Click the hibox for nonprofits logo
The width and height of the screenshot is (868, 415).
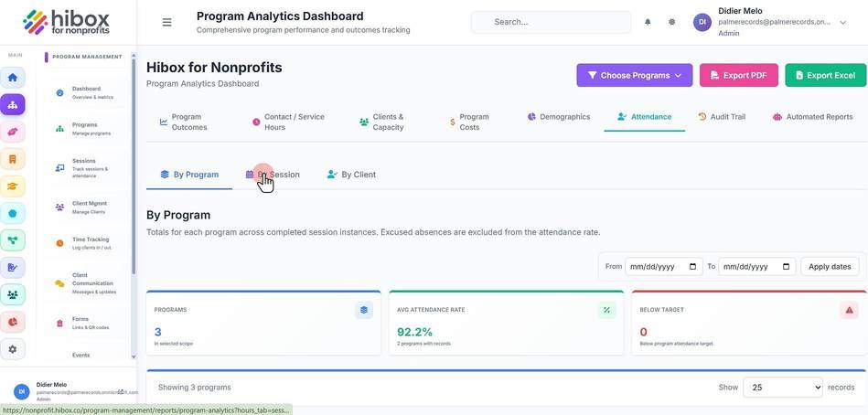[66, 23]
